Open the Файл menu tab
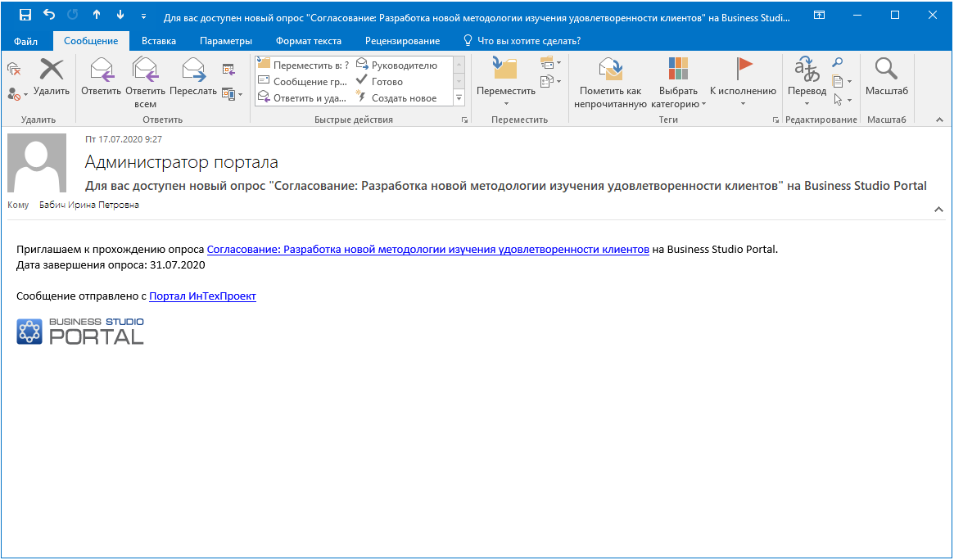954x560 pixels. tap(25, 41)
